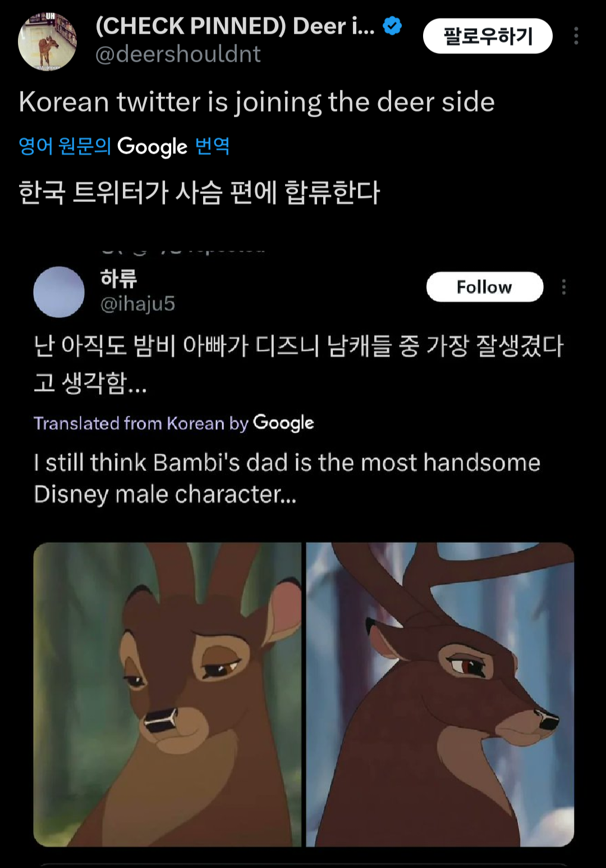Click the Google logo beside 번역
Screen dimensions: 606x868
pos(152,146)
